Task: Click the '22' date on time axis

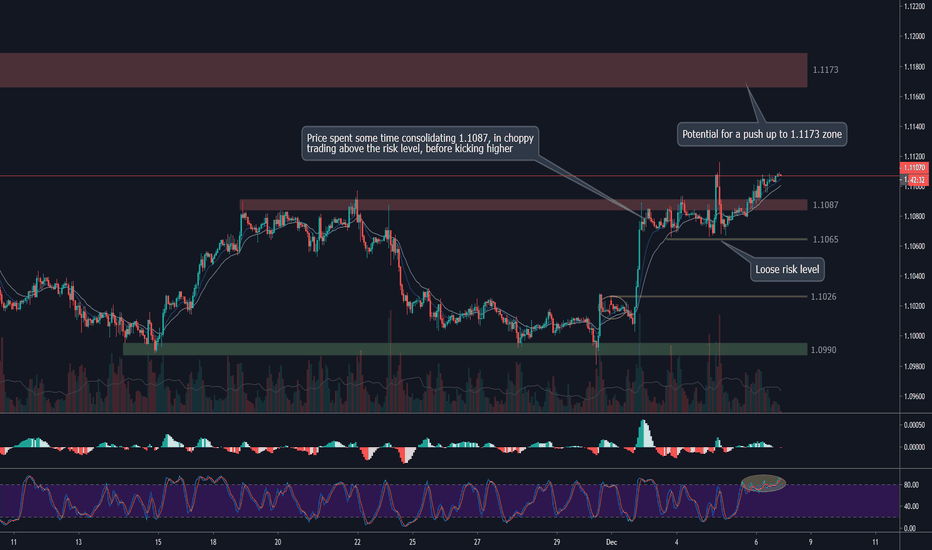Action: pyautogui.click(x=357, y=542)
